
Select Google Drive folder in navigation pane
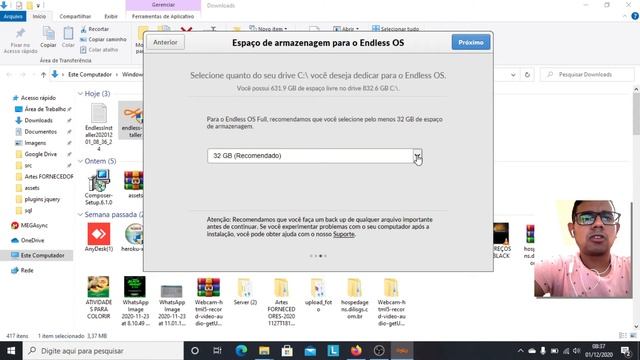40,154
